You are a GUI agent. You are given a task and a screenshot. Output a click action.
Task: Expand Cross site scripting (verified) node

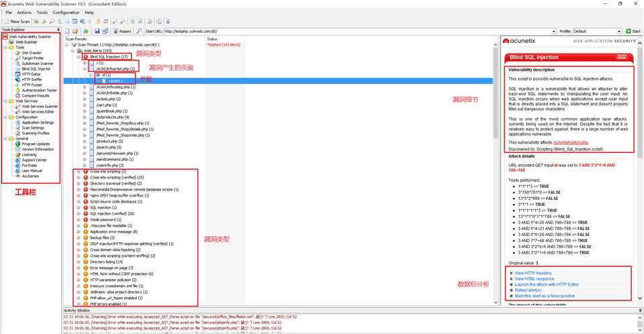pos(78,178)
